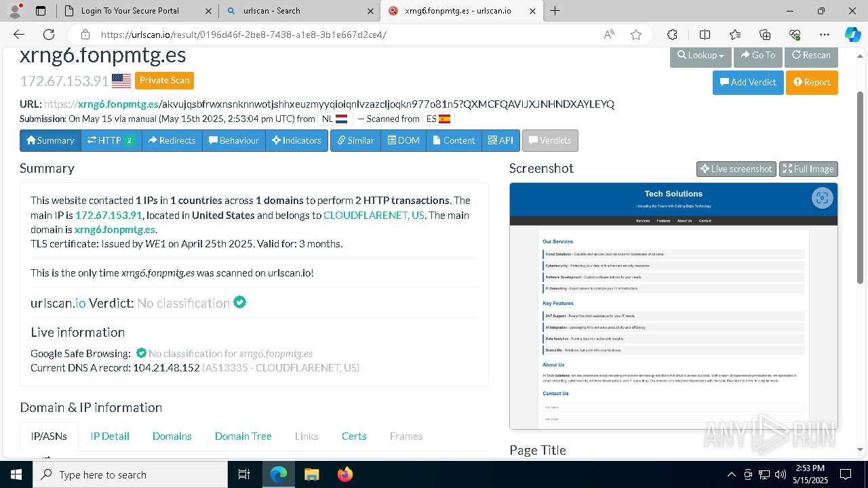The image size is (868, 488).
Task: Click the Go To button
Action: pos(757,56)
